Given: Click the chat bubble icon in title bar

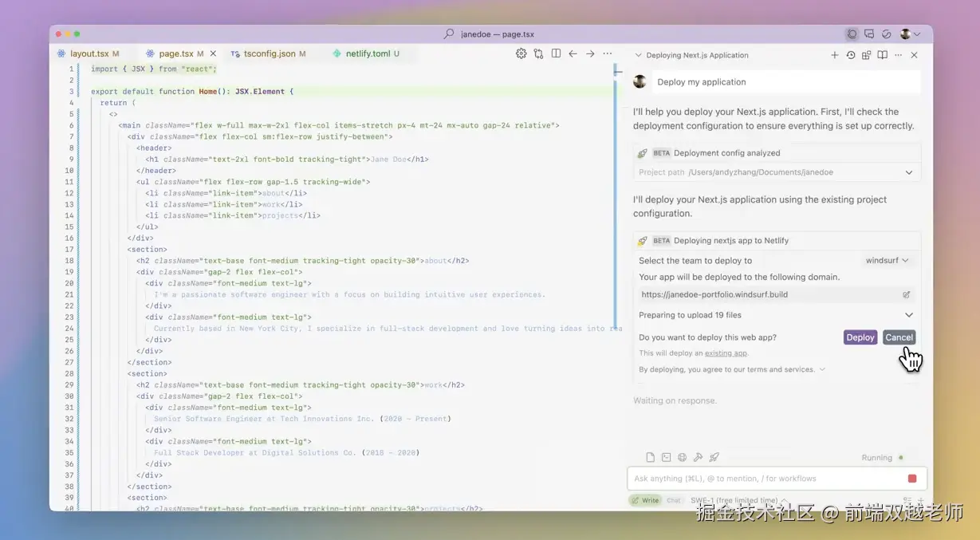Looking at the screenshot, I should click(869, 34).
